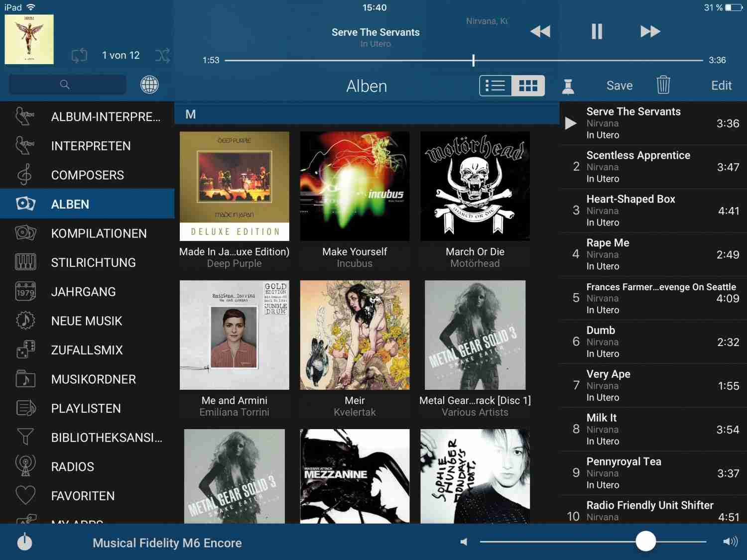Play Heart-Shaped Box in the queue
Screen dimensions: 747x560
pos(653,211)
